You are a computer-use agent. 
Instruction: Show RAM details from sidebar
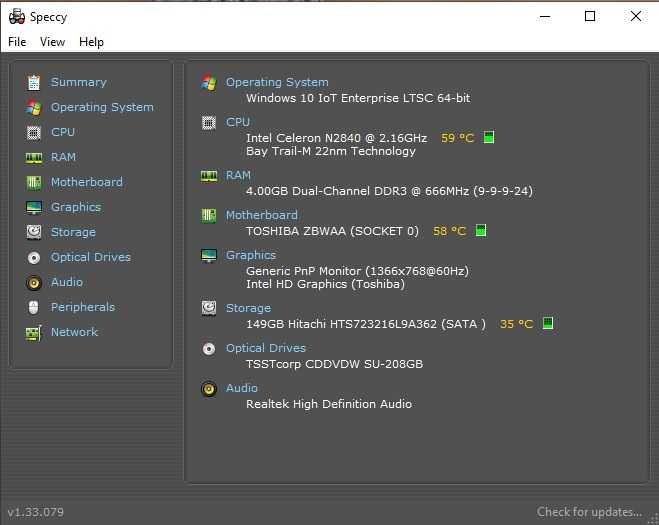(x=63, y=157)
